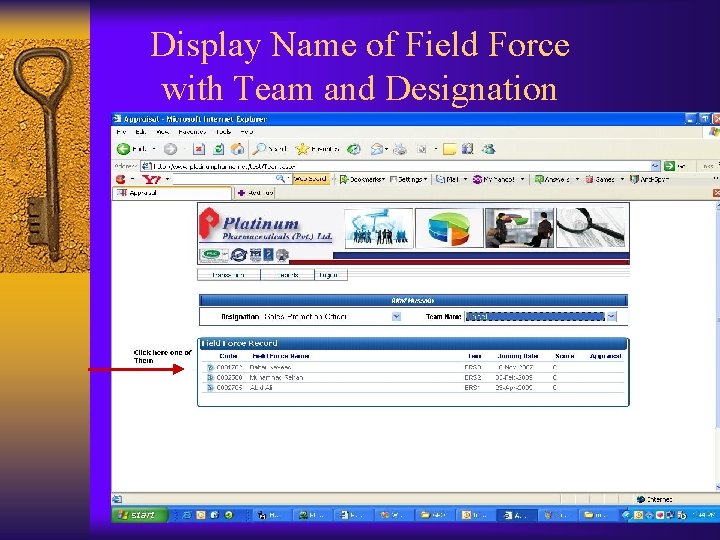Click the Anti-Spy button on the Yahoo toolbar

pyautogui.click(x=650, y=180)
